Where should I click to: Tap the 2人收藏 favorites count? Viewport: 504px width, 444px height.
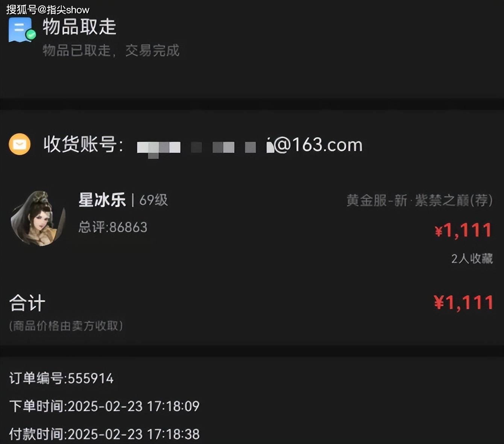tap(472, 258)
